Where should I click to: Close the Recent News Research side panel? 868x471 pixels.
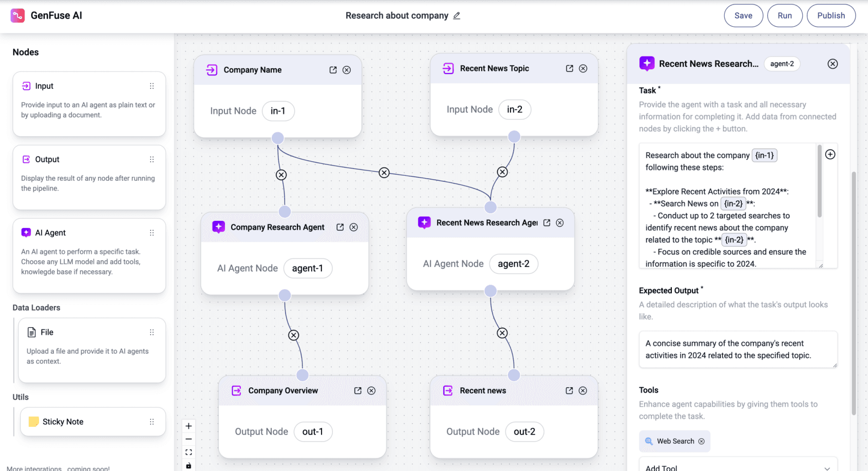pos(833,64)
